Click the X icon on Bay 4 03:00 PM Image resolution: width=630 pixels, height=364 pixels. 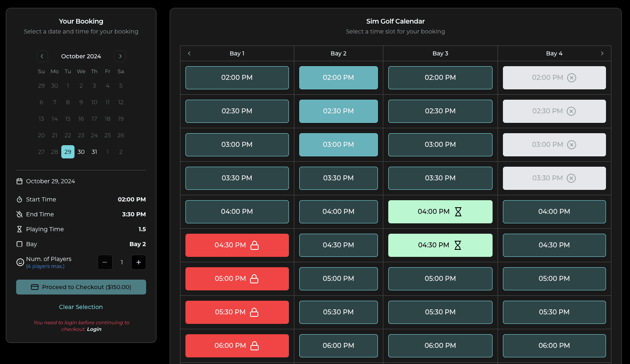pyautogui.click(x=572, y=145)
